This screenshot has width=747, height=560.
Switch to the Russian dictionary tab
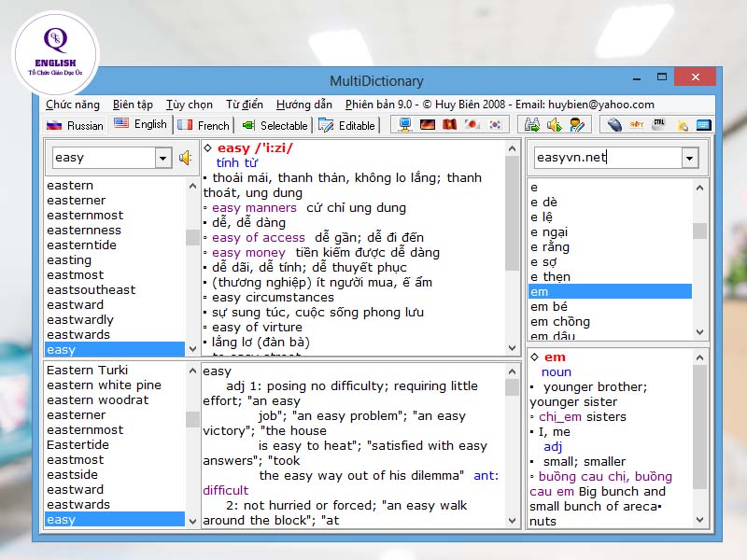click(76, 126)
